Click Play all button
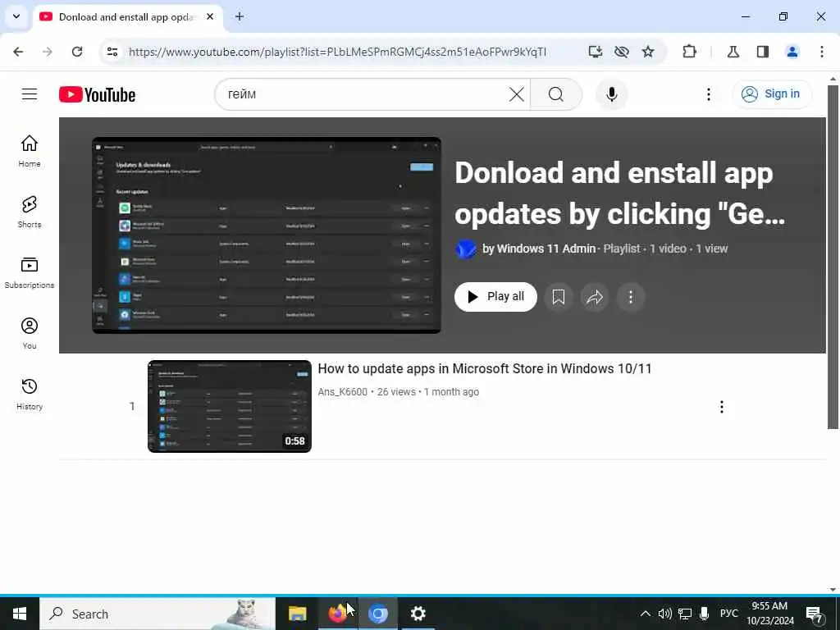 (495, 297)
